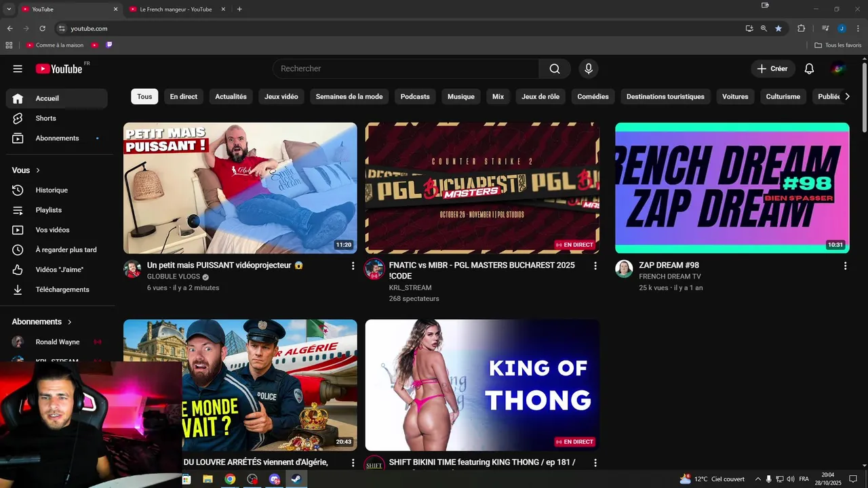Viewport: 868px width, 488px height.
Task: Open the Discord icon in the taskbar
Action: [274, 479]
